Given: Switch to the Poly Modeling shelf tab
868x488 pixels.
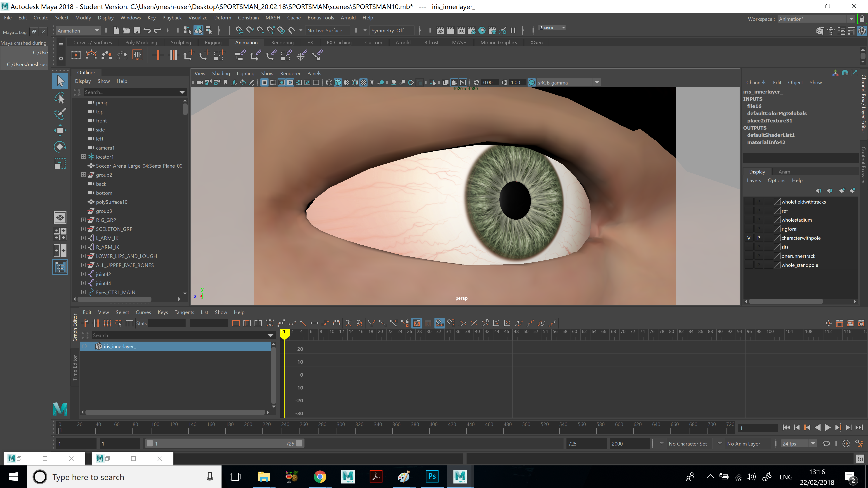Looking at the screenshot, I should pos(141,42).
